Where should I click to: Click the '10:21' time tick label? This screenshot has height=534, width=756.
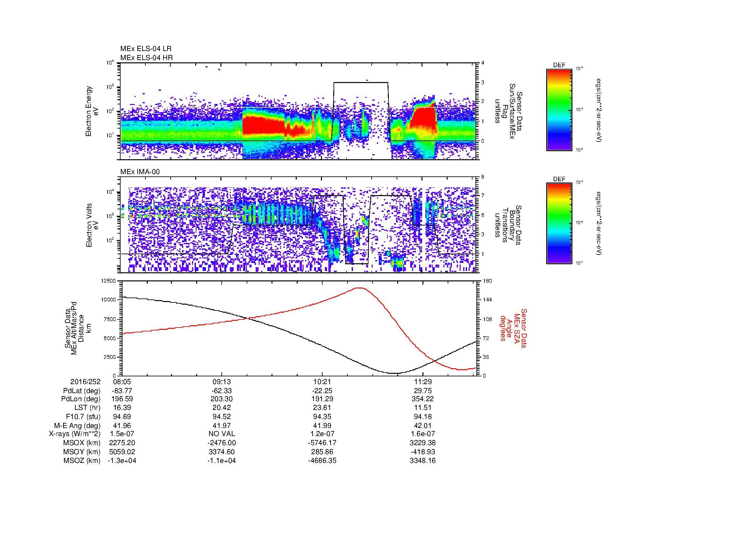[x=322, y=382]
